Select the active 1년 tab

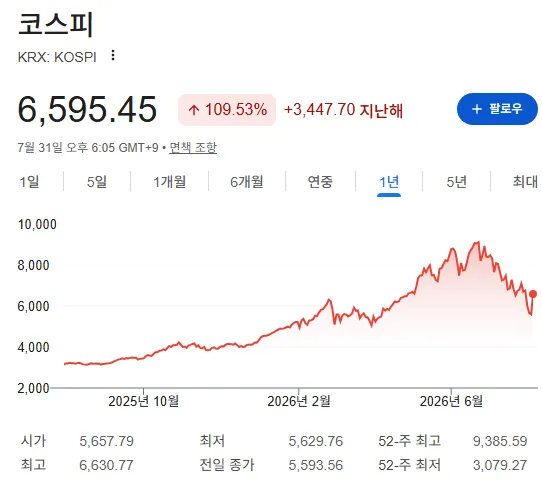pos(389,182)
